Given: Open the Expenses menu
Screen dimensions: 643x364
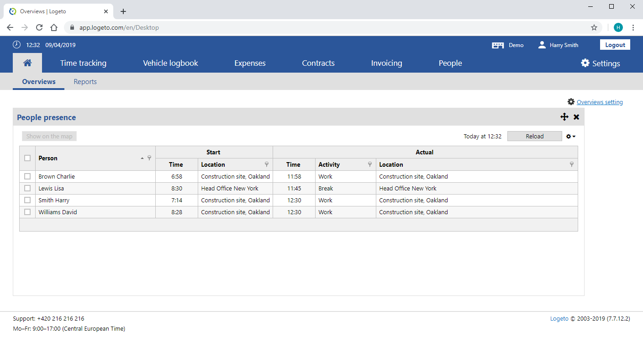Looking at the screenshot, I should pyautogui.click(x=250, y=63).
